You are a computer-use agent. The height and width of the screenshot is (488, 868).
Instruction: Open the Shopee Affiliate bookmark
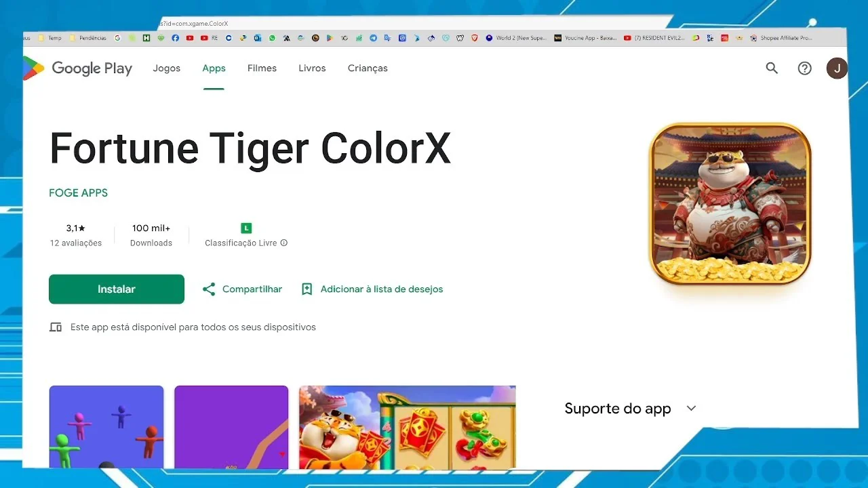pos(781,38)
